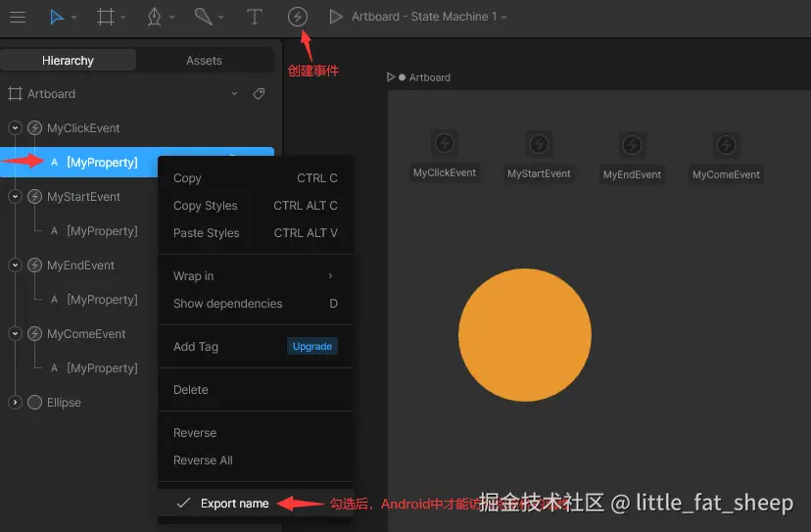Open the Select tool options dropdown

pyautogui.click(x=74, y=17)
